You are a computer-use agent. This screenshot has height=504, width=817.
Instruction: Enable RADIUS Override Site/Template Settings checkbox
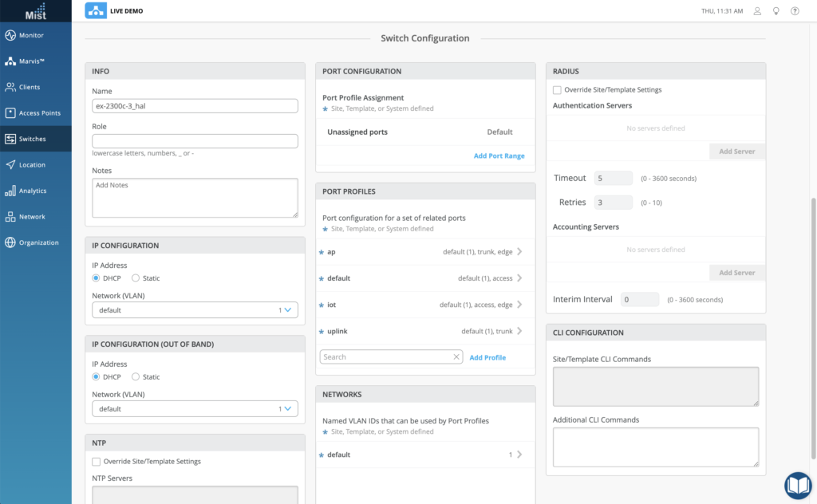[557, 90]
